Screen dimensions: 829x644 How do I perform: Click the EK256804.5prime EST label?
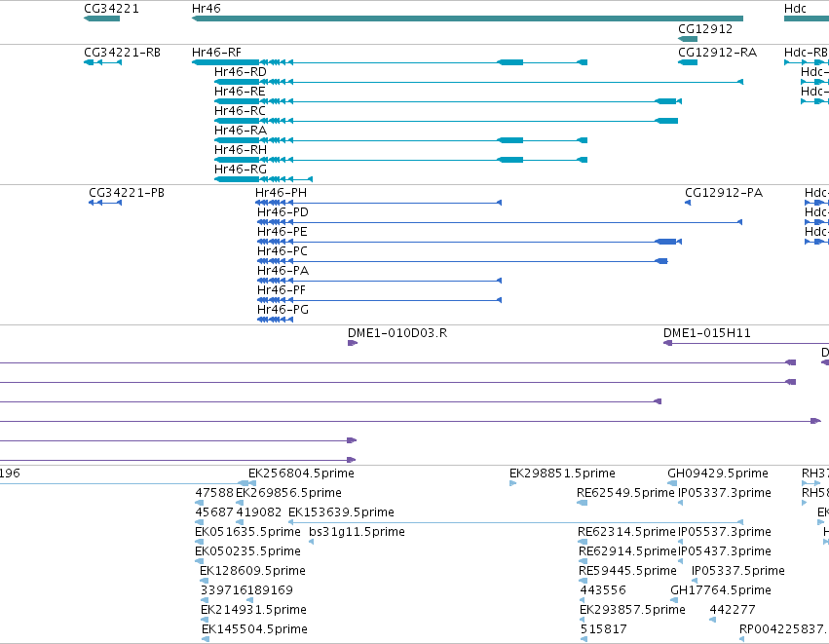tap(301, 474)
